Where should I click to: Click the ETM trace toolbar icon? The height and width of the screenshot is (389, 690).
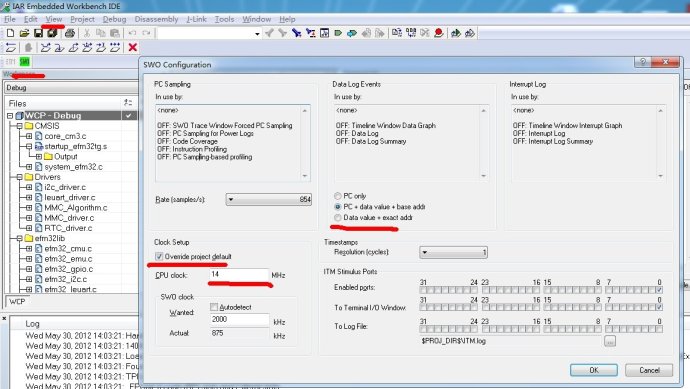click(x=11, y=62)
